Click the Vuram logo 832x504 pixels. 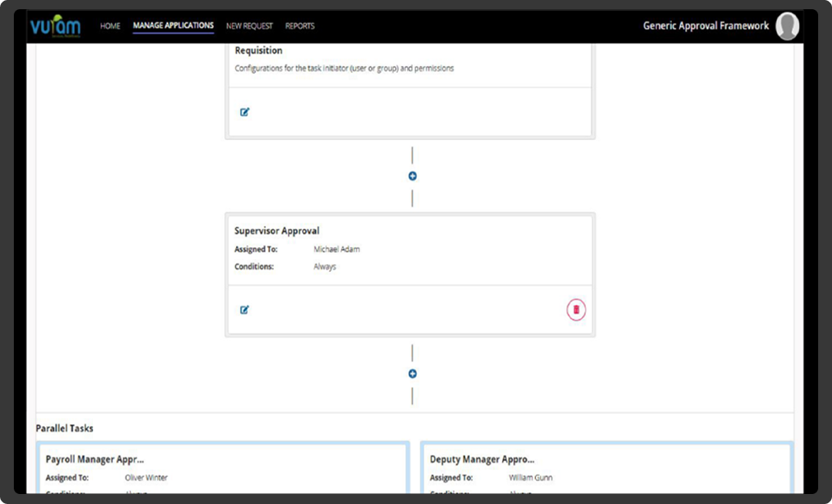point(55,26)
